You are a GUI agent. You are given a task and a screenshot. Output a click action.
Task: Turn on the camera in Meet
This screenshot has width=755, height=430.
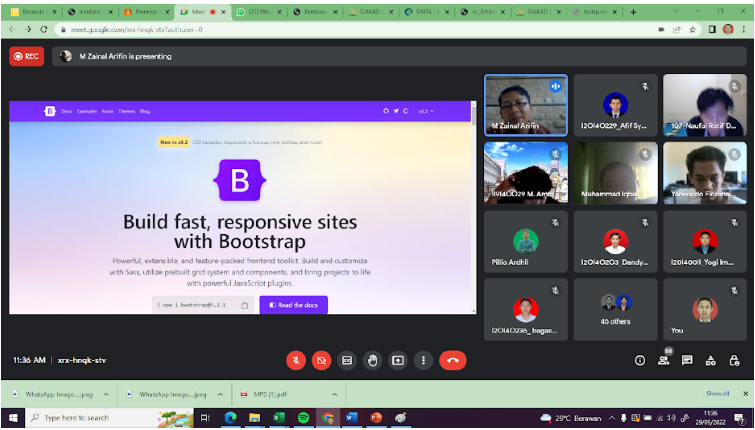click(x=322, y=360)
